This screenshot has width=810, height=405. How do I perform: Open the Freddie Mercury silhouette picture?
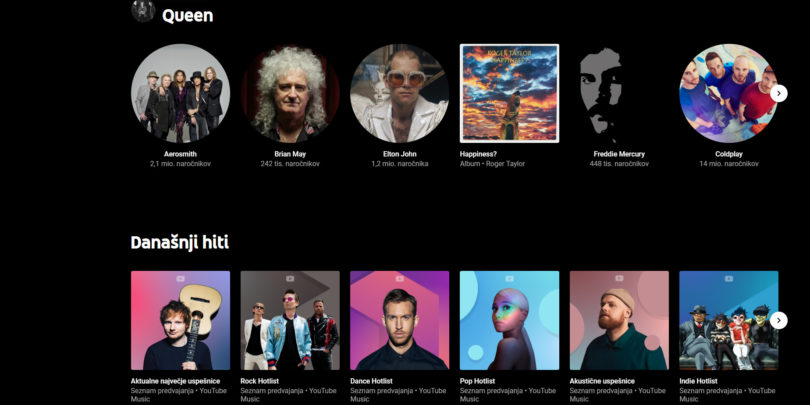pos(619,93)
